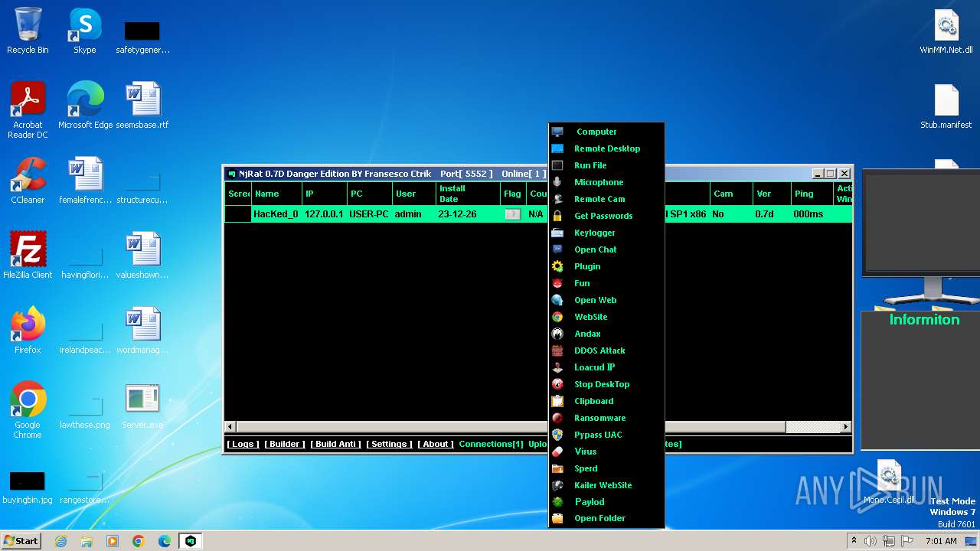The width and height of the screenshot is (980, 551).
Task: Open the [About] link
Action: [x=436, y=444]
